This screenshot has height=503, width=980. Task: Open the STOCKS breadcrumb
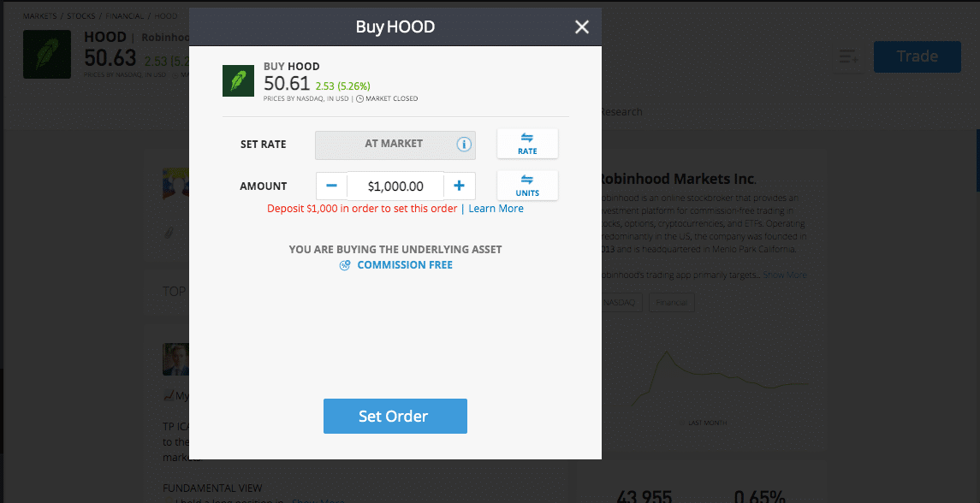coord(81,15)
